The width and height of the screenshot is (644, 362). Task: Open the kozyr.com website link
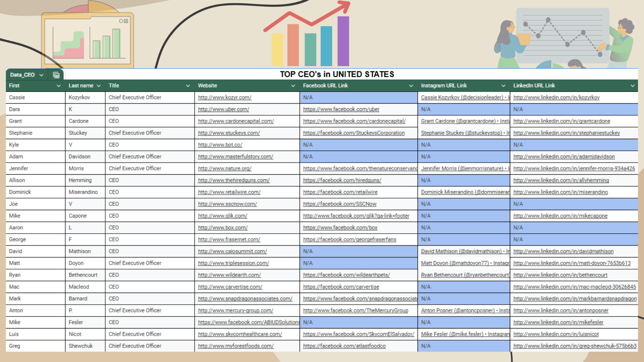pyautogui.click(x=224, y=98)
